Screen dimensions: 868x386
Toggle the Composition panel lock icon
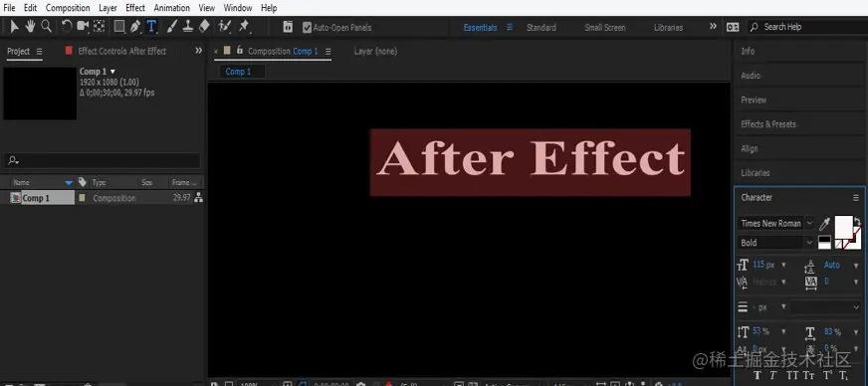(x=240, y=51)
